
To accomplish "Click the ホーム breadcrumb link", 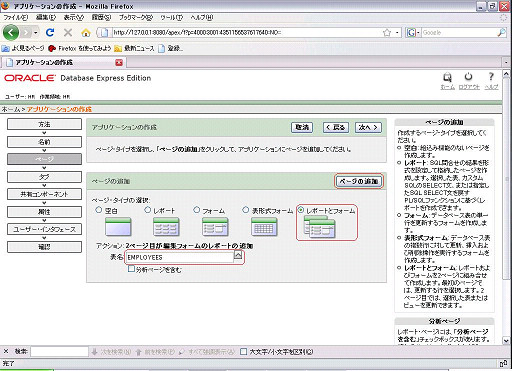I will click(10, 109).
